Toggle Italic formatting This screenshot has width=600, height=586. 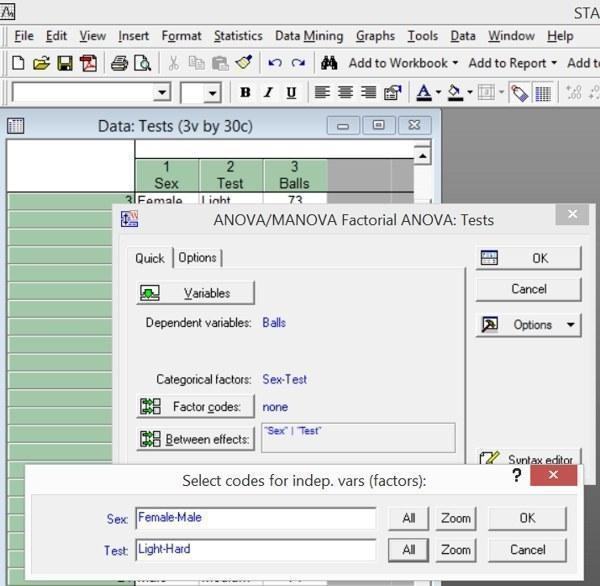point(268,92)
